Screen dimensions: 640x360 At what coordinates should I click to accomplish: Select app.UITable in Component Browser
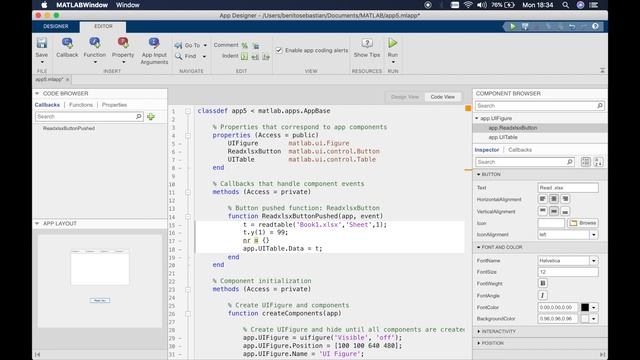point(503,138)
